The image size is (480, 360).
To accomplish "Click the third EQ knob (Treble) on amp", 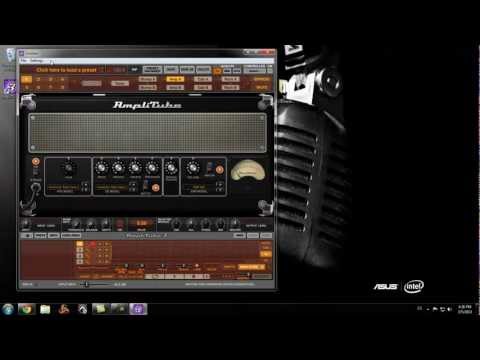I will (x=135, y=168).
